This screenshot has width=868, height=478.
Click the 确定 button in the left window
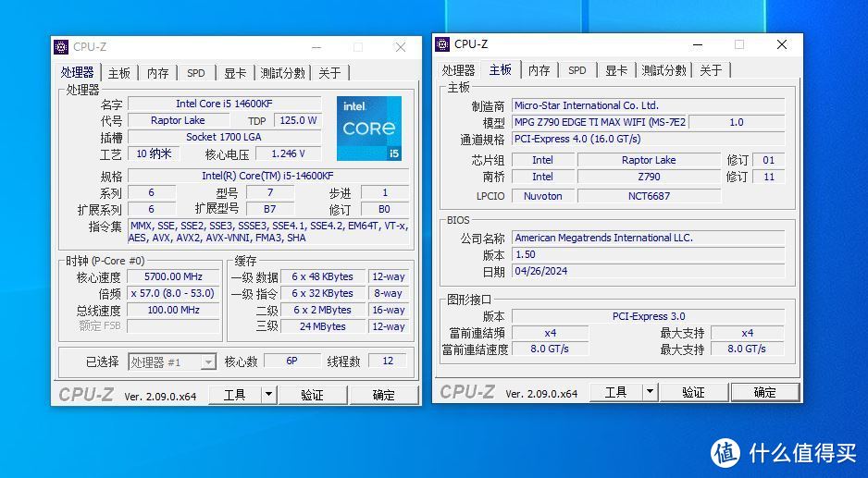[384, 395]
